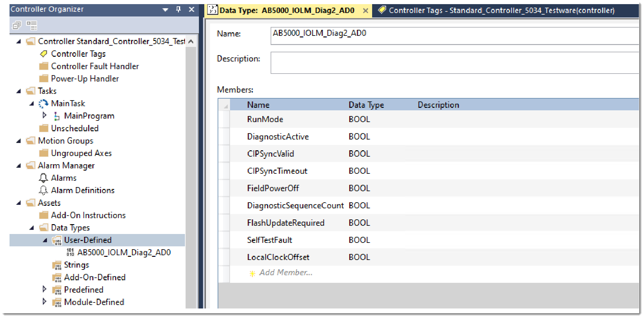Expand the MainProgram tree node
The height and width of the screenshot is (318, 644).
pyautogui.click(x=44, y=116)
